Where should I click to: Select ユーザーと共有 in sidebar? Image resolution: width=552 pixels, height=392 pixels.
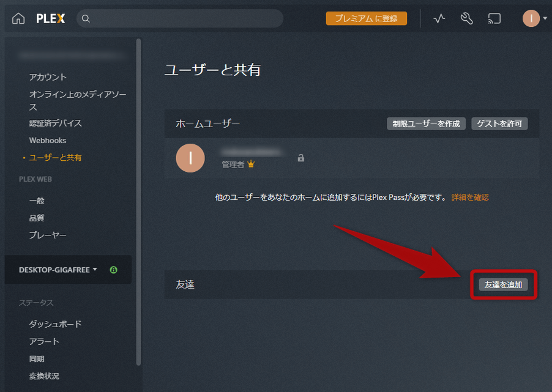click(55, 158)
